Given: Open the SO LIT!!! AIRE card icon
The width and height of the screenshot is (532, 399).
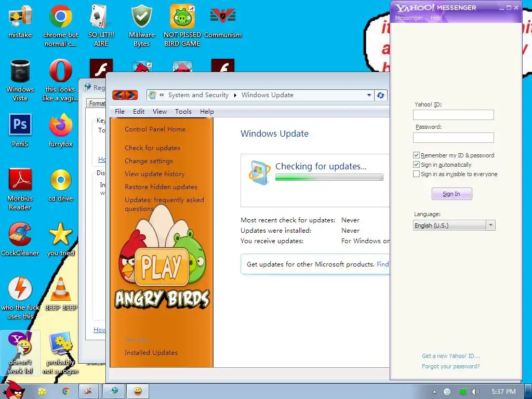Looking at the screenshot, I should pos(101,25).
